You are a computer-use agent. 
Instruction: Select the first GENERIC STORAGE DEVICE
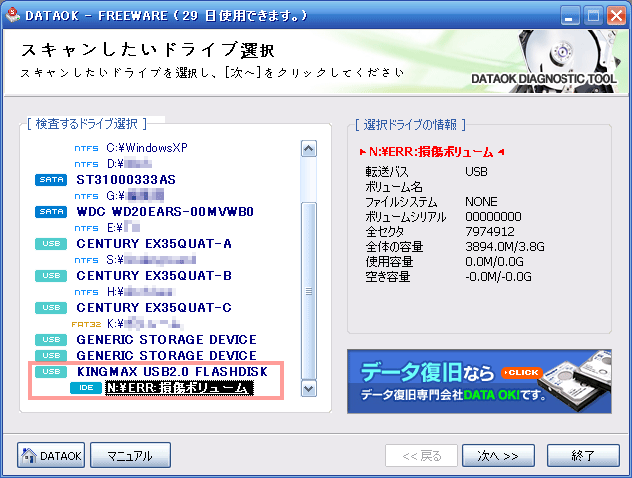pos(166,340)
